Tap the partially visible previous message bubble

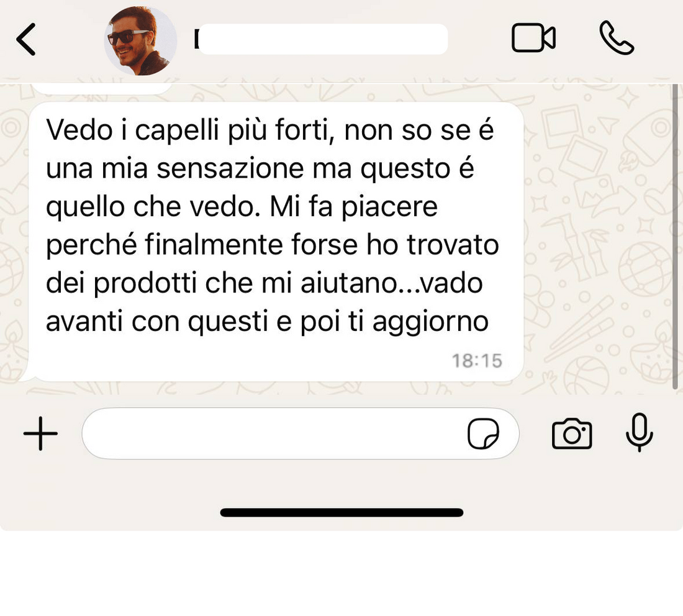click(x=102, y=88)
